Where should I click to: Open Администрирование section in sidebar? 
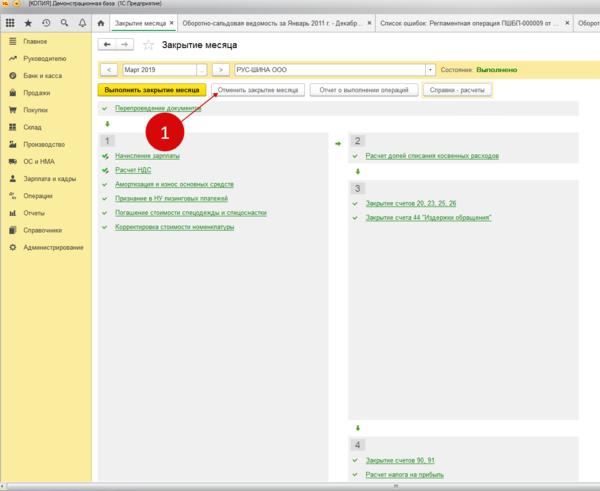coord(53,248)
